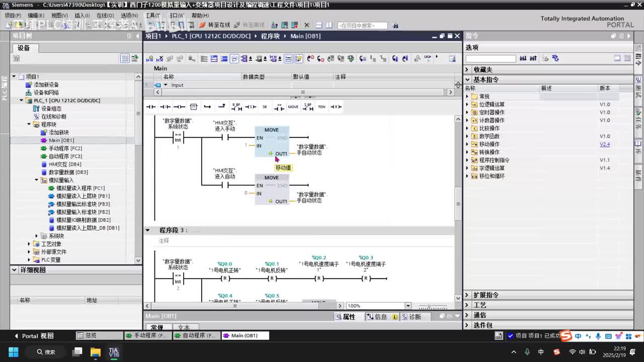Click the Windows Start button
This screenshot has height=362, width=644.
tap(14, 351)
